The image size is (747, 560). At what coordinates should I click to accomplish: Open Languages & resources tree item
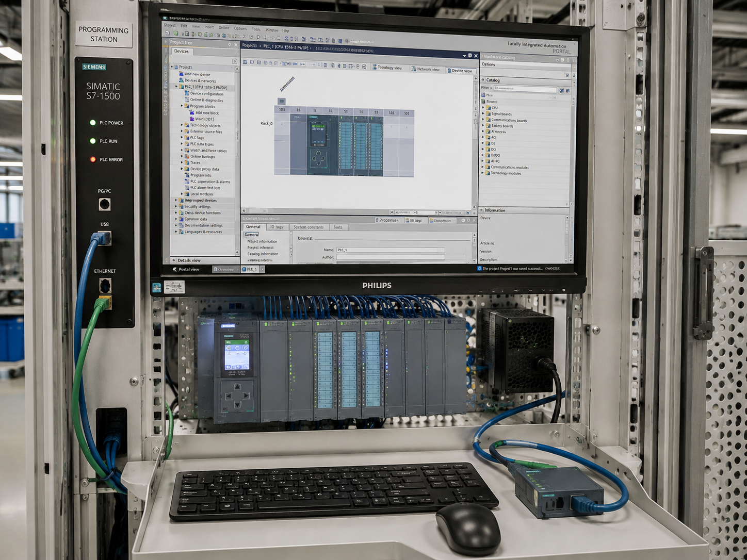[x=203, y=232]
